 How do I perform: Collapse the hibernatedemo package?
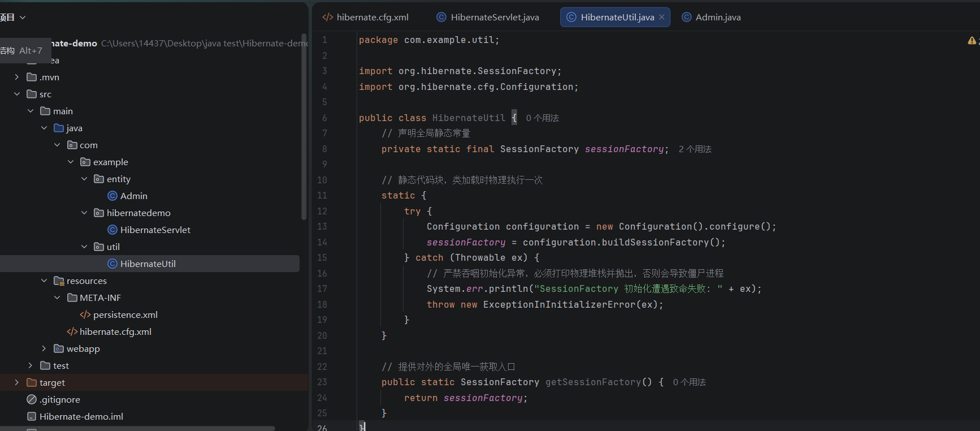coord(84,213)
